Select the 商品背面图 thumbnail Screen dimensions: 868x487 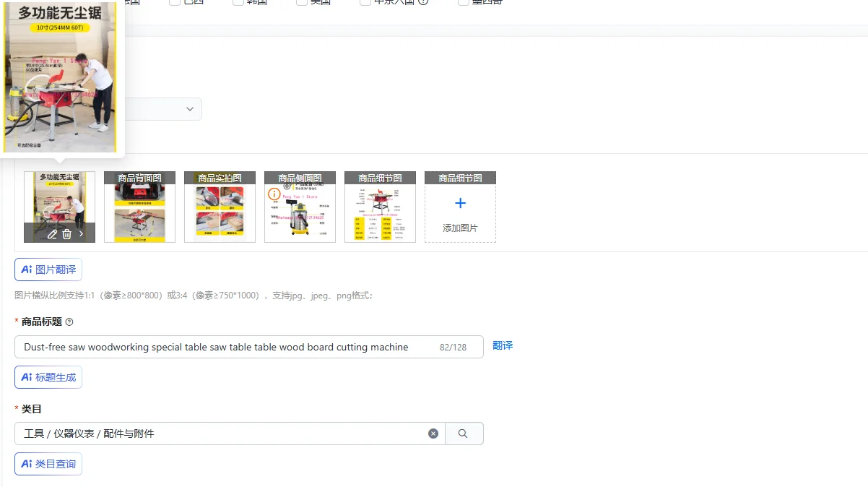[x=139, y=207]
